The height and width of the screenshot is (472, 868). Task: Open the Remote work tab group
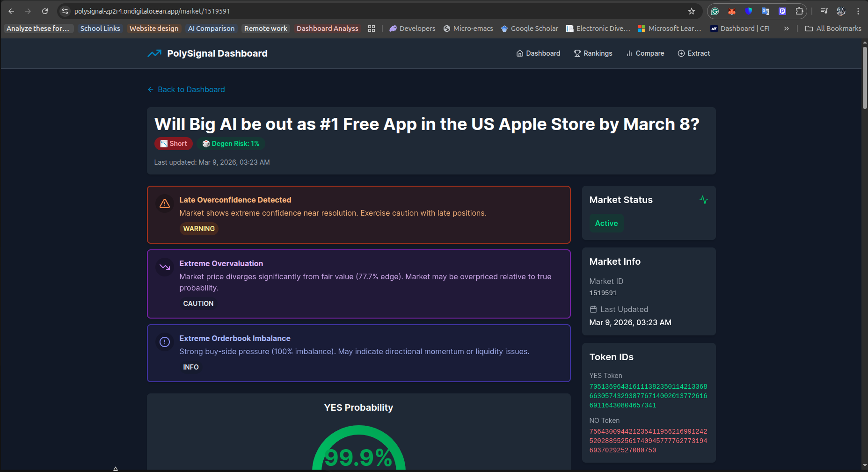[x=266, y=29]
